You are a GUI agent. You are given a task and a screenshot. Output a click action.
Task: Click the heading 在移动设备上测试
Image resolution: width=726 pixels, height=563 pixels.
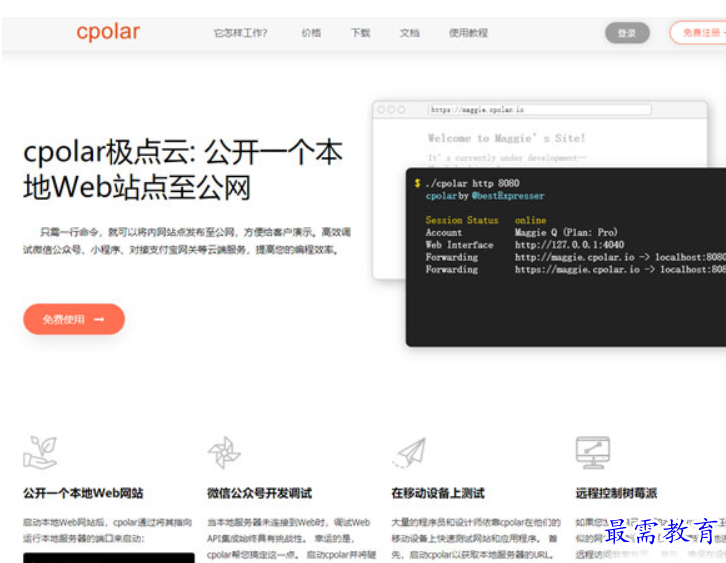[438, 493]
